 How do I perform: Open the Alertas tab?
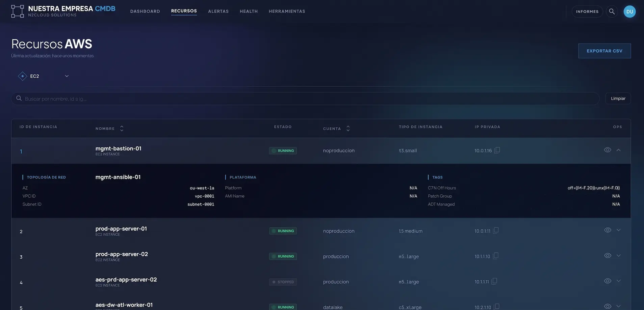coord(218,11)
